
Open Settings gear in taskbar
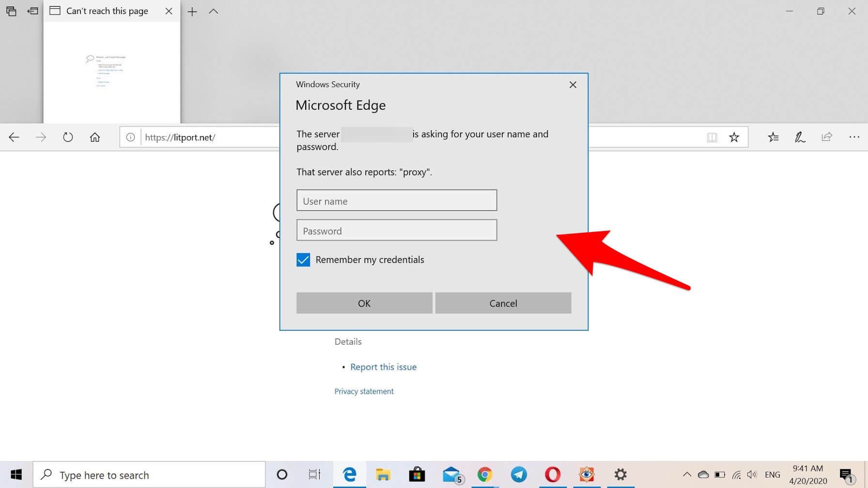click(620, 474)
